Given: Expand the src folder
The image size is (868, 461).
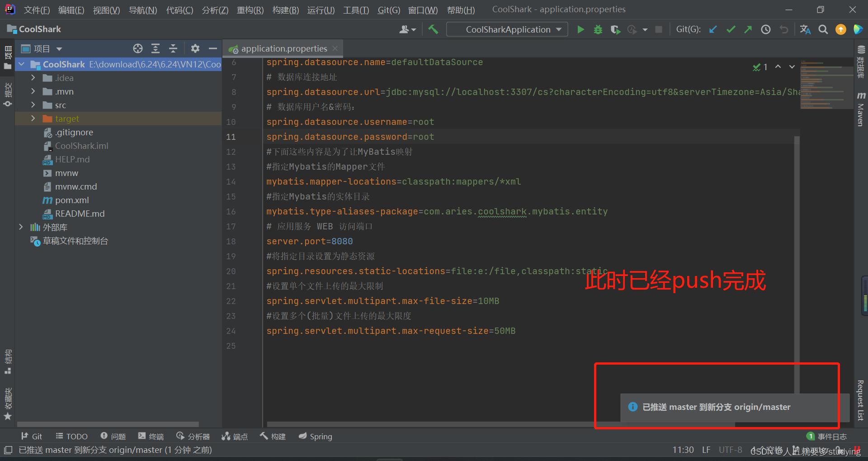Looking at the screenshot, I should (33, 105).
